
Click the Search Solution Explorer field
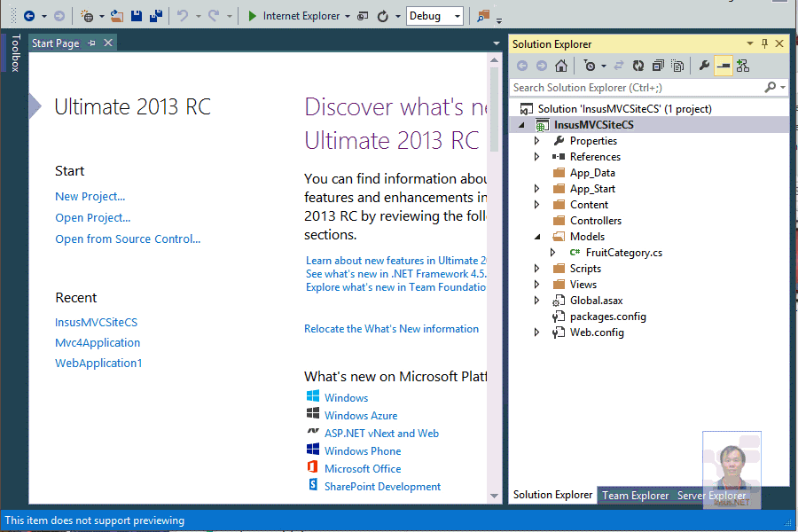[636, 88]
